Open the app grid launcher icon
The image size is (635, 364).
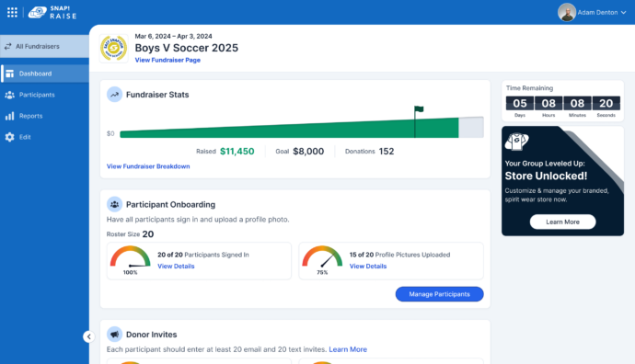coord(12,12)
